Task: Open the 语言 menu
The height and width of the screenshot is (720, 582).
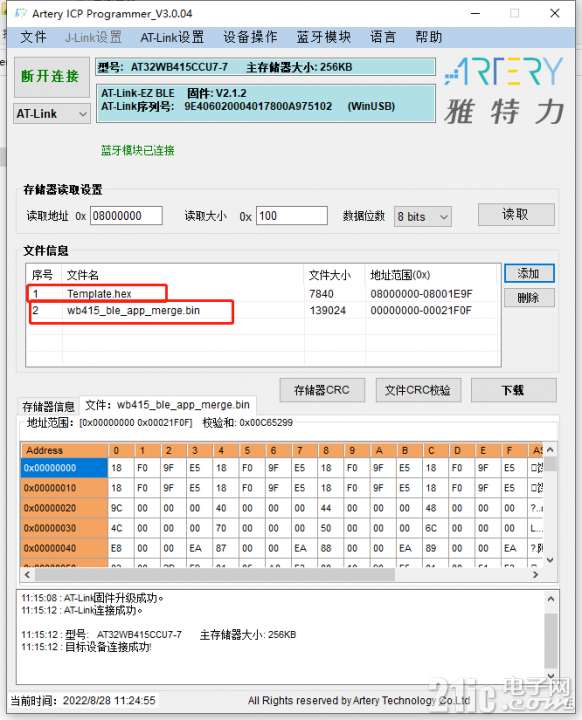Action: [x=383, y=37]
